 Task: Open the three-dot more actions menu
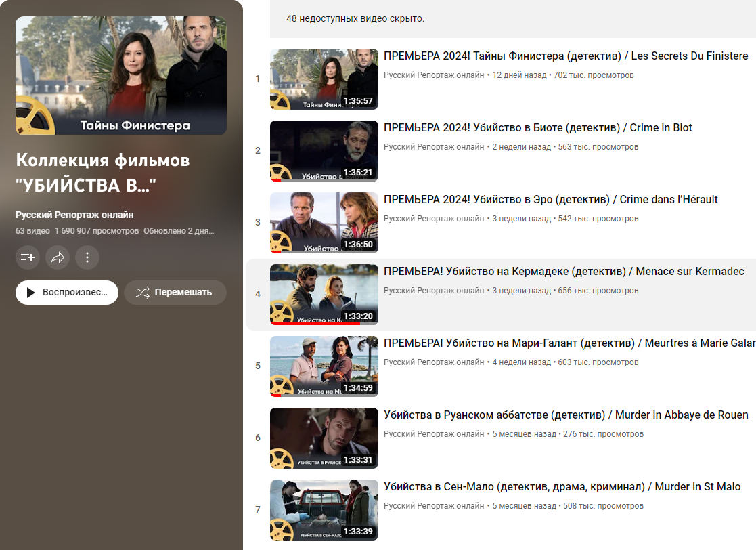click(x=87, y=257)
